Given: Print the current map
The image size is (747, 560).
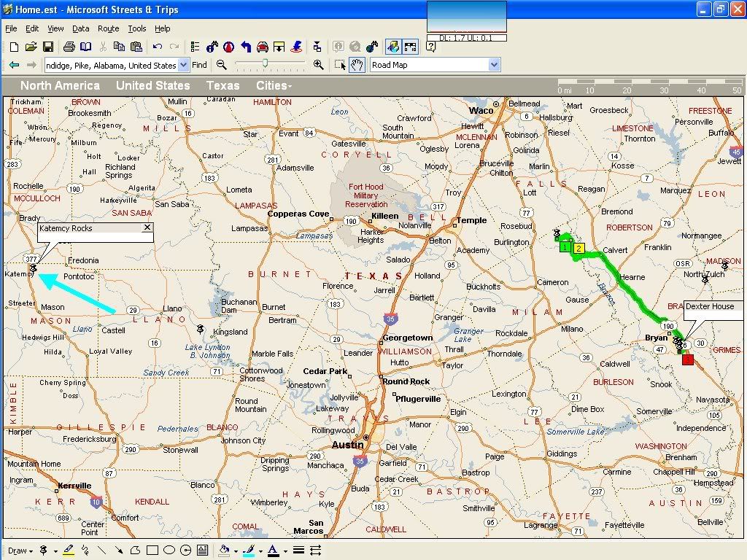Looking at the screenshot, I should (x=69, y=47).
